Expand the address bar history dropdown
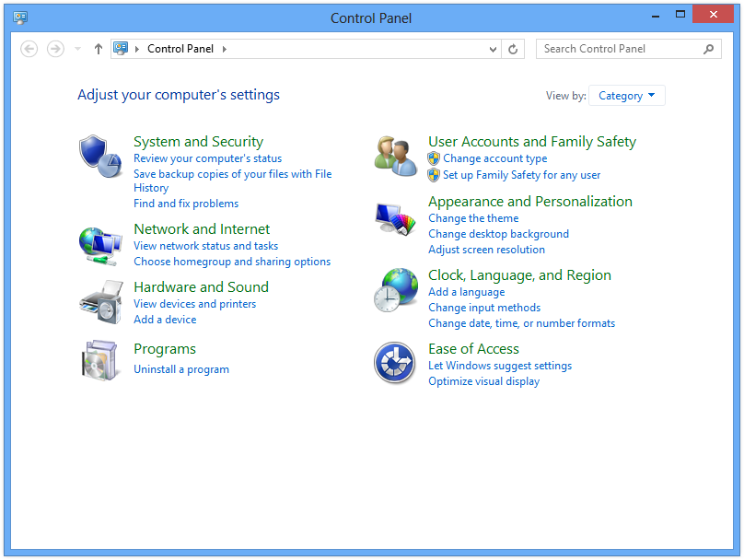The image size is (744, 560). tap(493, 49)
